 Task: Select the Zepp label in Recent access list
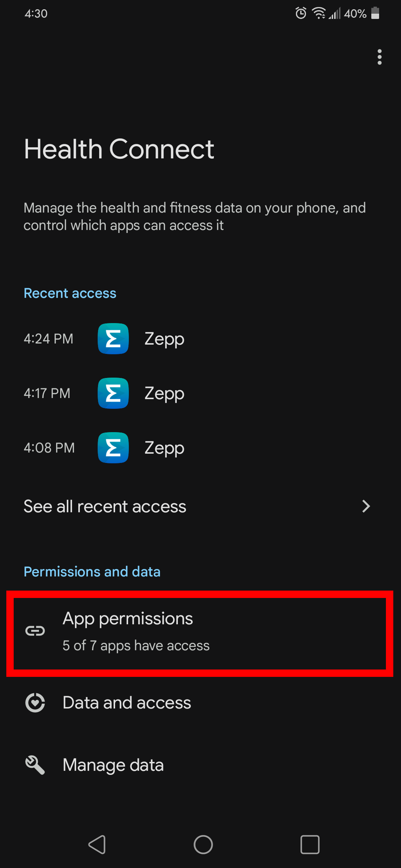[164, 339]
